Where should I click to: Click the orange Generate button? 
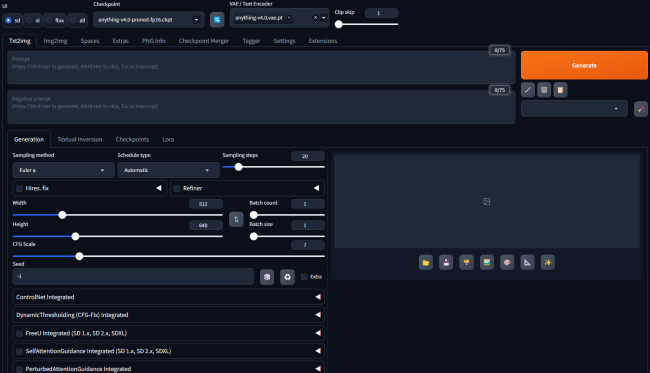pos(584,65)
